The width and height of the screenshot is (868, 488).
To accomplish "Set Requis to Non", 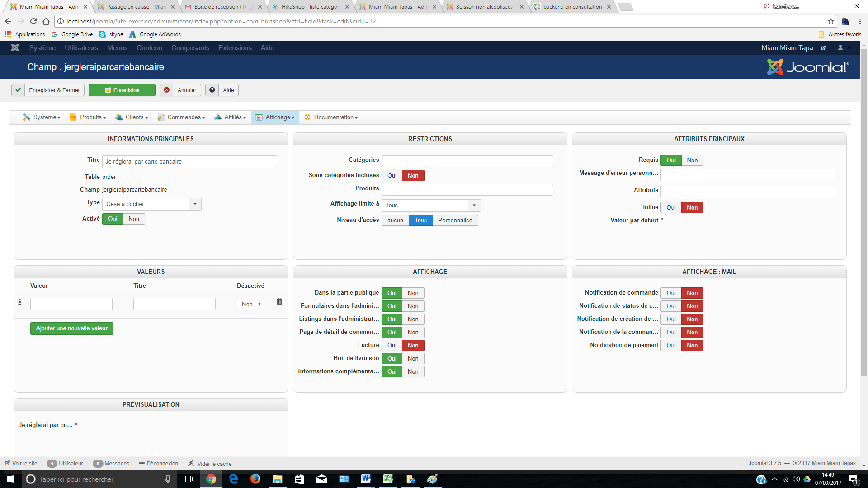I will (692, 160).
